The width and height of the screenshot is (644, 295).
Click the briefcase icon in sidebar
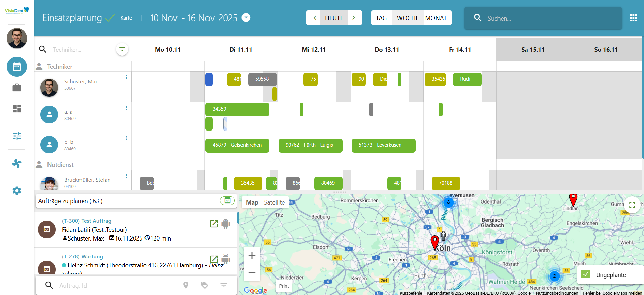click(x=17, y=88)
